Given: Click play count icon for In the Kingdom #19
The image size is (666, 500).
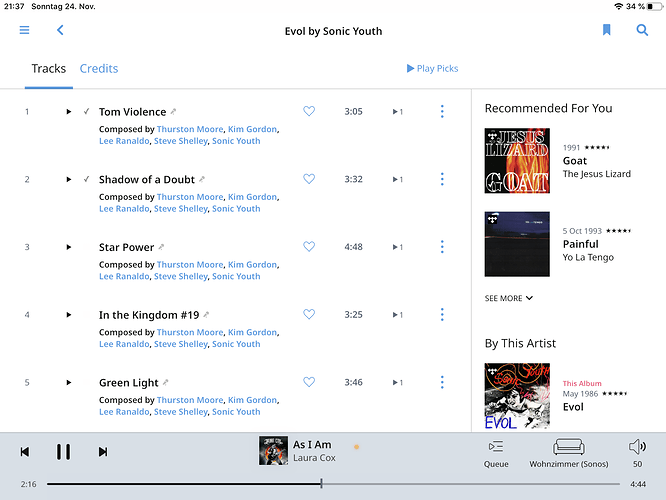Looking at the screenshot, I should 398,315.
